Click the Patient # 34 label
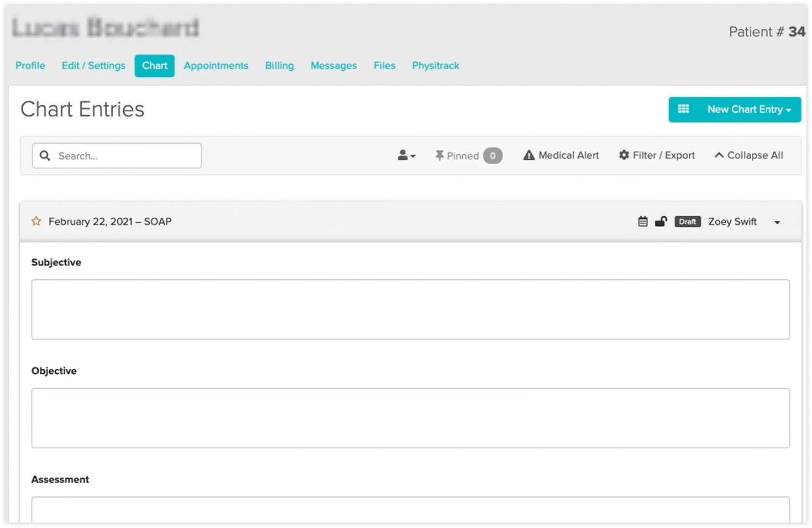 click(x=767, y=32)
